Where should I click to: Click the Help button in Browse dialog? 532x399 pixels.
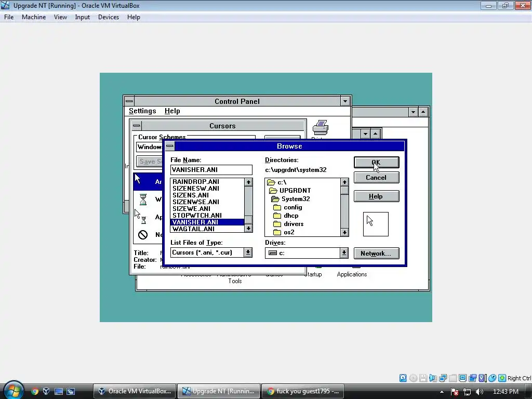click(376, 196)
